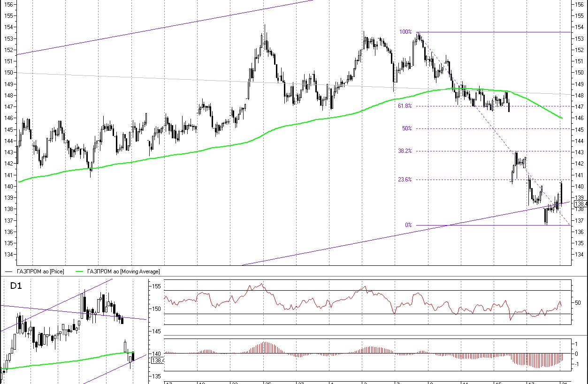Click the 155 price label in D1 mini chart
This screenshot has width=588, height=384.
pos(156,286)
